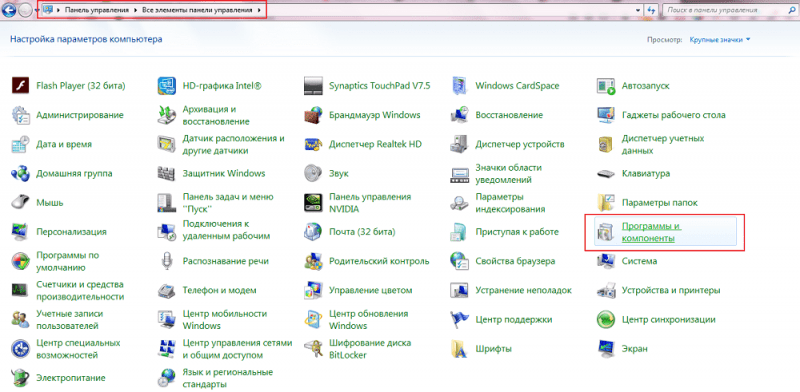The width and height of the screenshot is (800, 392).
Task: Open Счетчики и средства производительности icon
Action: click(19, 290)
